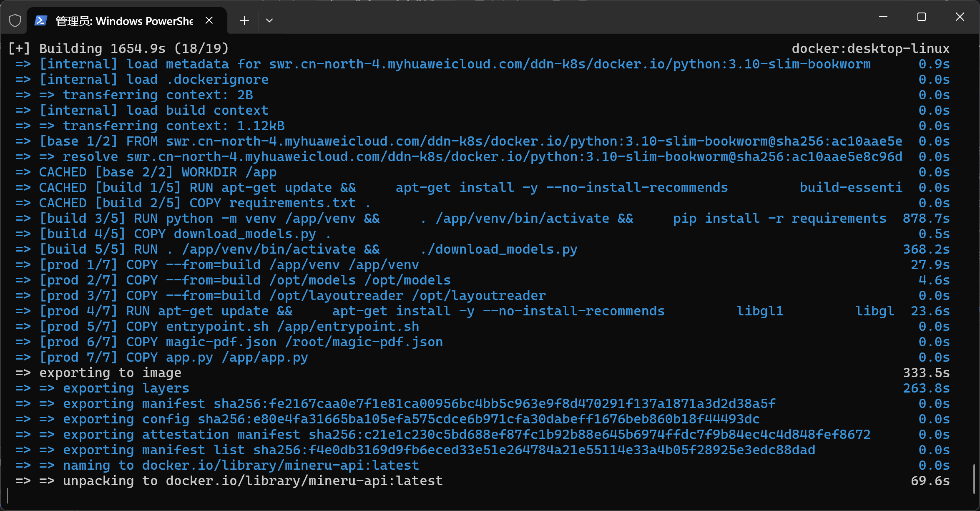Expand the new-tab profile dropdown chevron
Viewport: 980px width, 511px height.
(x=269, y=20)
